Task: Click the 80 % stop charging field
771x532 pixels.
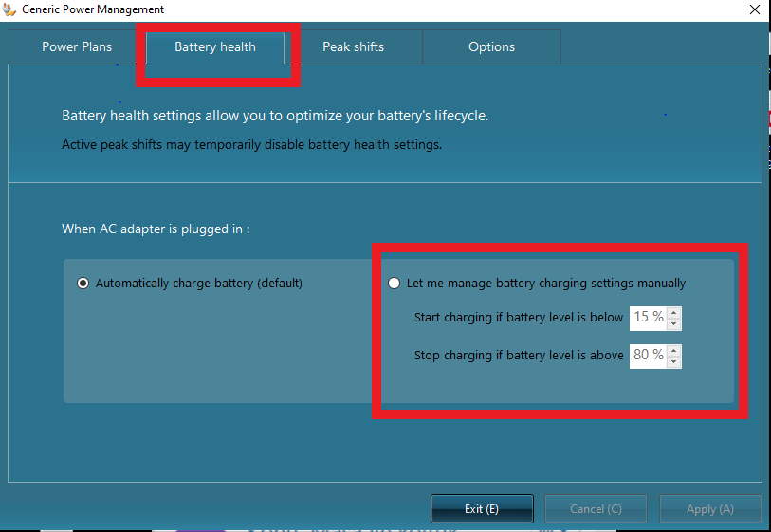Action: pyautogui.click(x=649, y=356)
